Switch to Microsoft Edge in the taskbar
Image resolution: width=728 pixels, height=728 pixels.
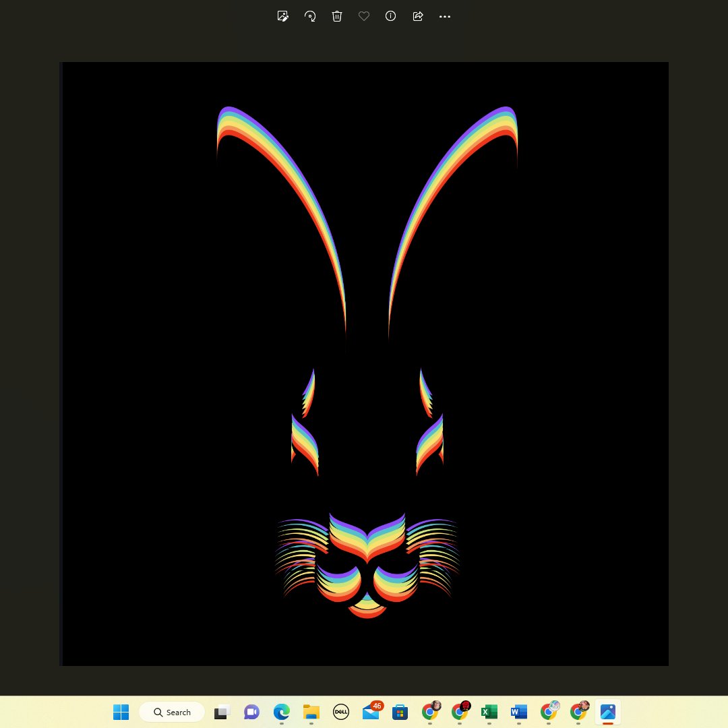[x=281, y=712]
